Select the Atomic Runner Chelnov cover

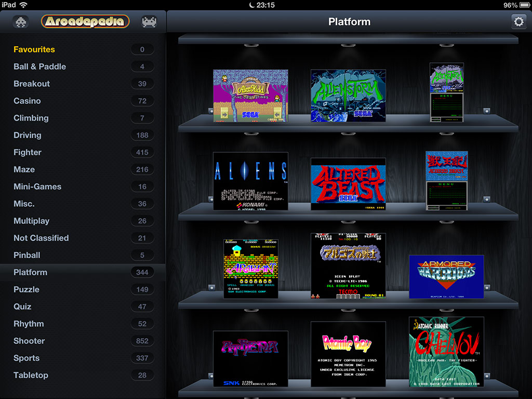(446, 352)
